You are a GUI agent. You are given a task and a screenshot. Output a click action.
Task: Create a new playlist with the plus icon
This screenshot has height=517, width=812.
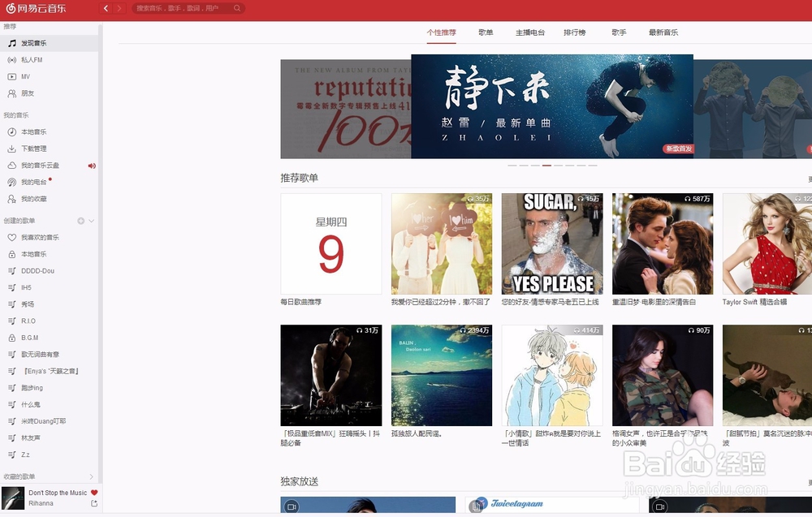point(80,221)
